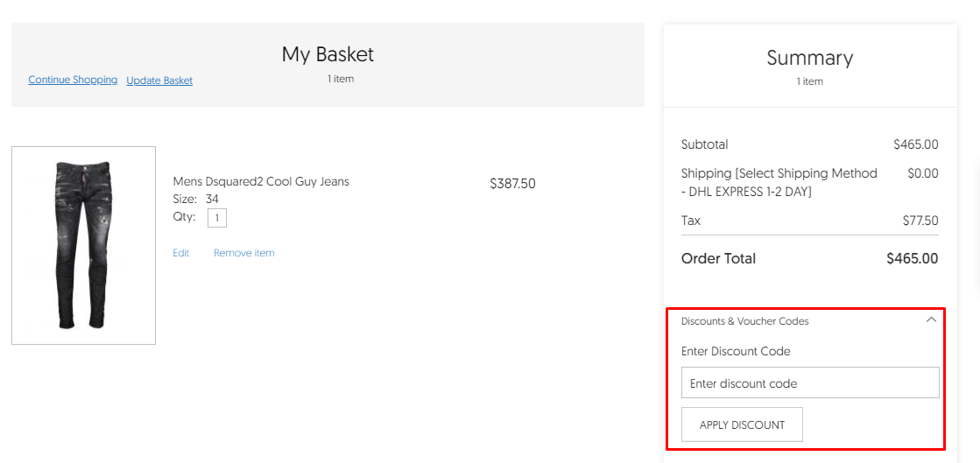Remove item from the basket

click(x=243, y=253)
